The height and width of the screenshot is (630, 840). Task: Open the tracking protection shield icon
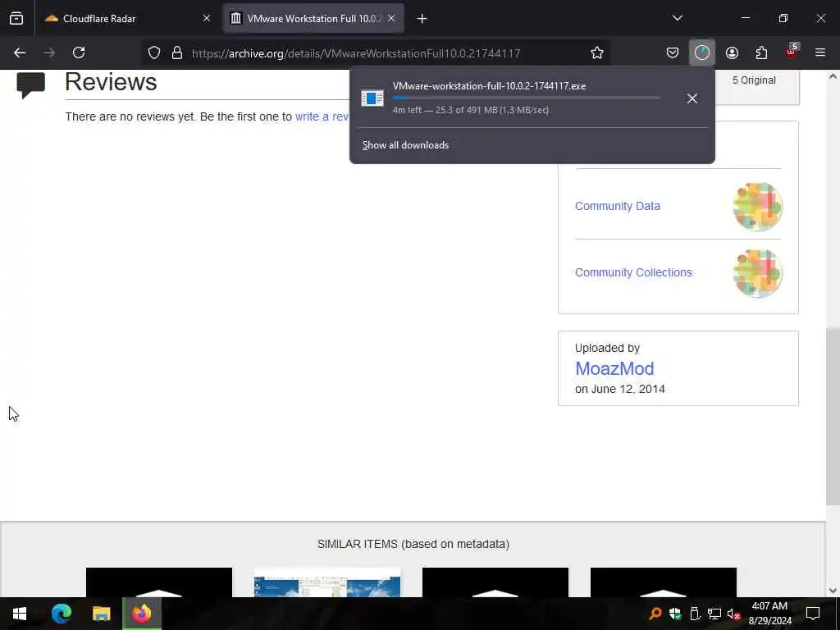tap(154, 52)
